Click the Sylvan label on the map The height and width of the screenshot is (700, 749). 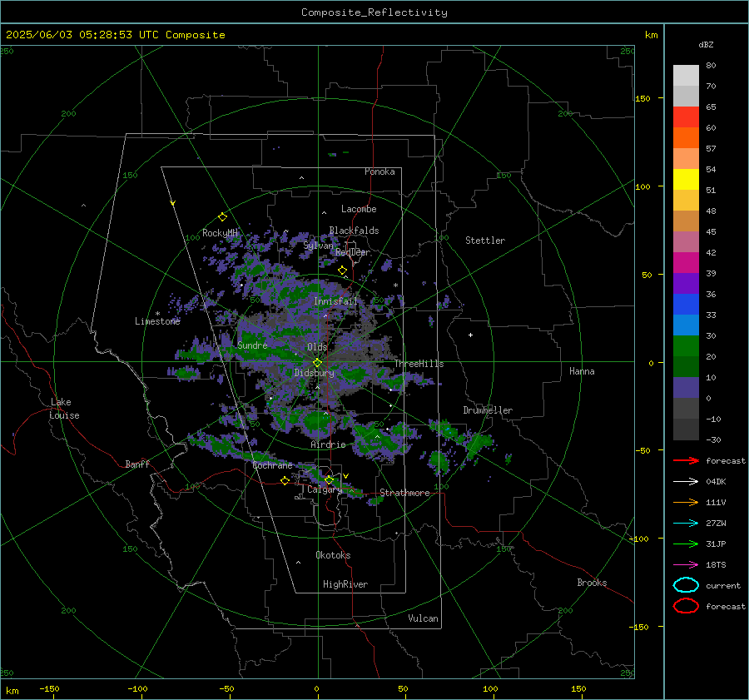318,246
